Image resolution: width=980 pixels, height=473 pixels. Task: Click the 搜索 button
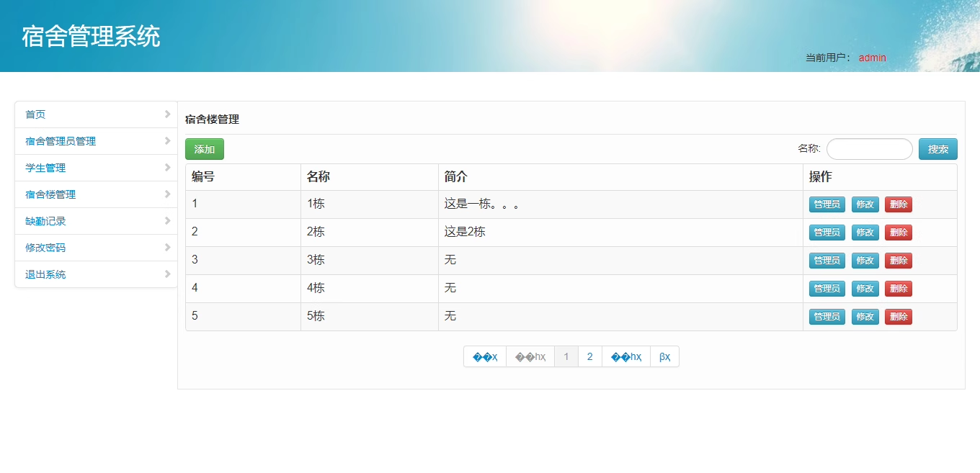pos(938,149)
